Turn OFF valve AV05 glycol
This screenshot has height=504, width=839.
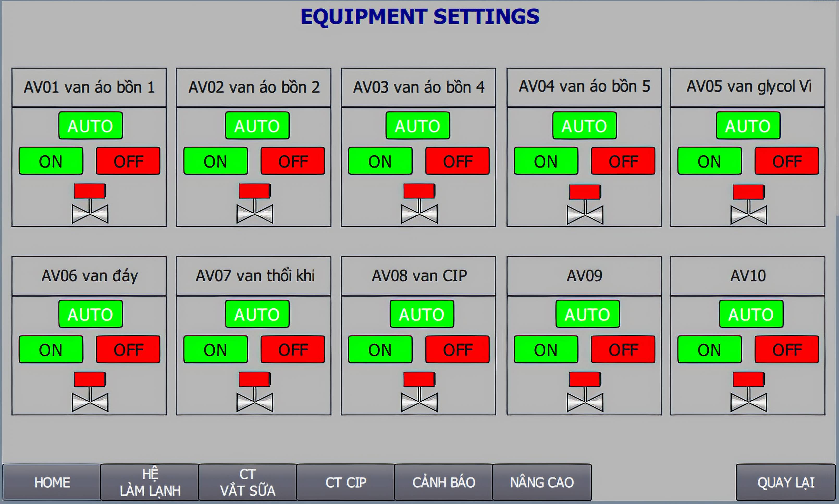(787, 161)
